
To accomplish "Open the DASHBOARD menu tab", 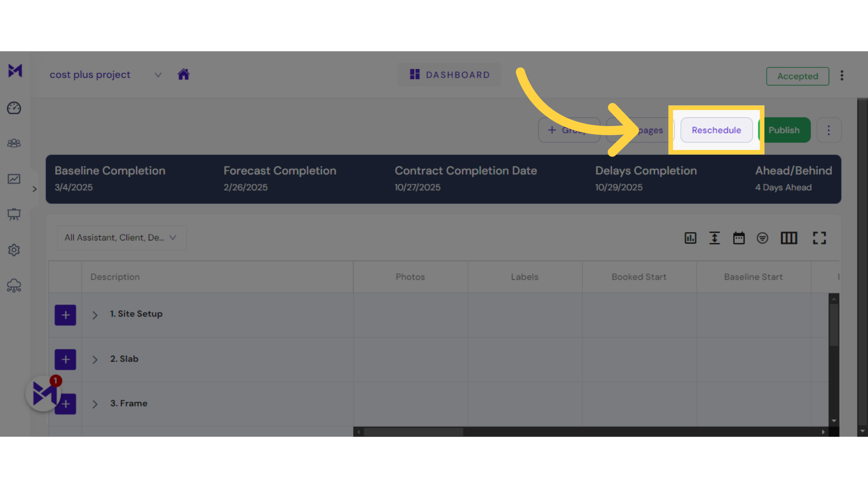I will coord(449,74).
